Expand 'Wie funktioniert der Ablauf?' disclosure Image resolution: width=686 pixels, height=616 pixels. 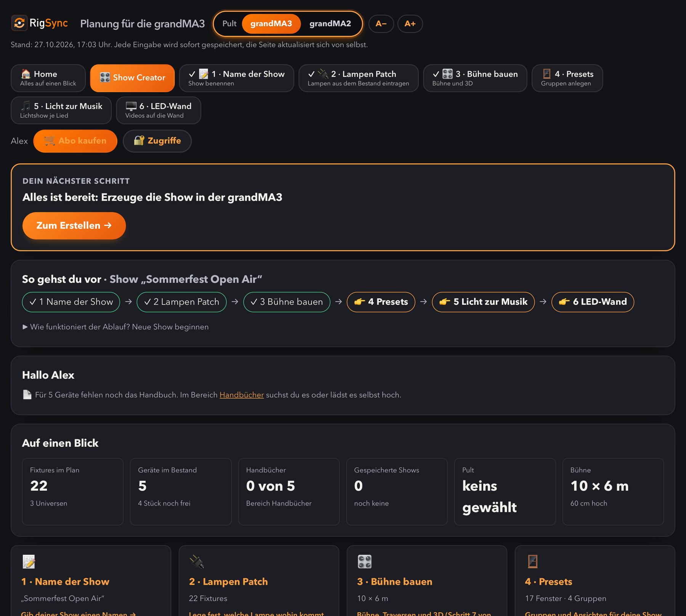115,327
